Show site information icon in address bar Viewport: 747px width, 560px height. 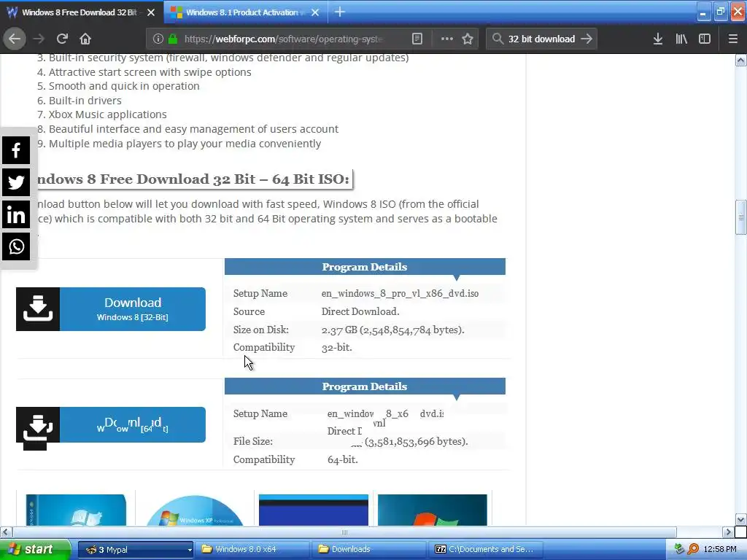point(158,39)
